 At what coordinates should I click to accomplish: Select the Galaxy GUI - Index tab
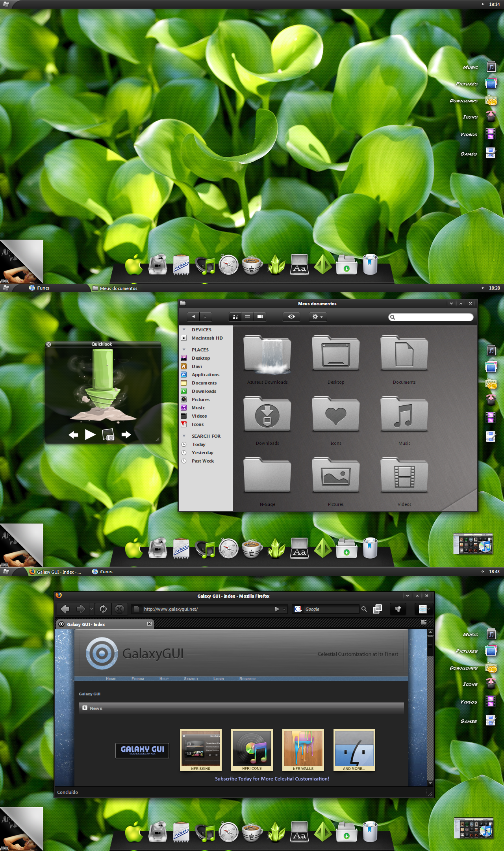[x=104, y=624]
